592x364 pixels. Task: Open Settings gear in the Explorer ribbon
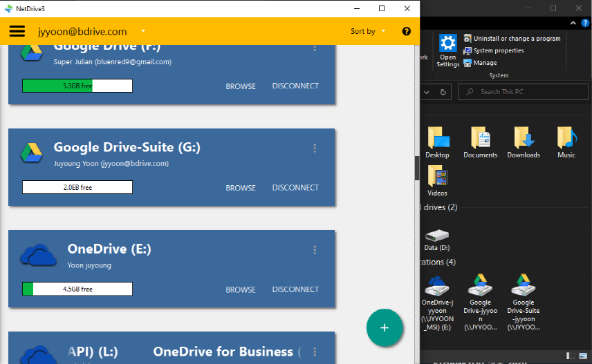pyautogui.click(x=447, y=50)
